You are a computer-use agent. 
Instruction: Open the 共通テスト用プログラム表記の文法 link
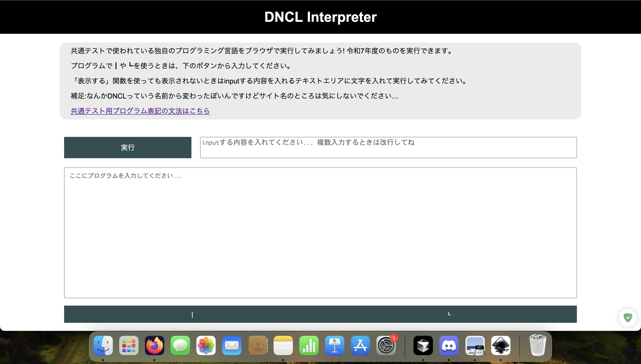[140, 111]
